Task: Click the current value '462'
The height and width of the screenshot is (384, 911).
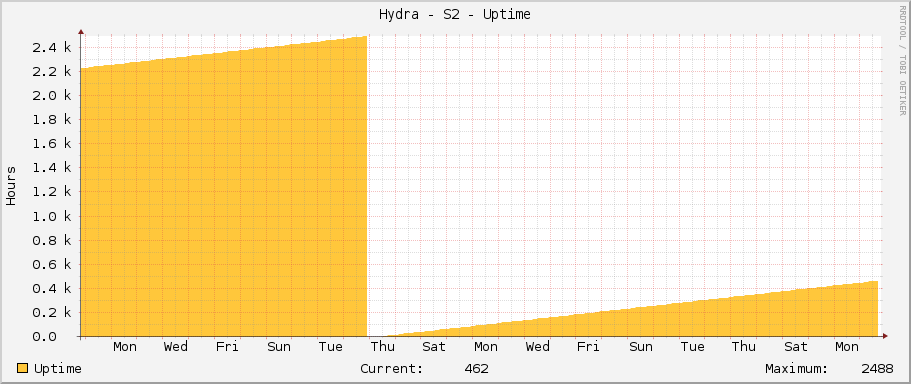Action: point(476,369)
